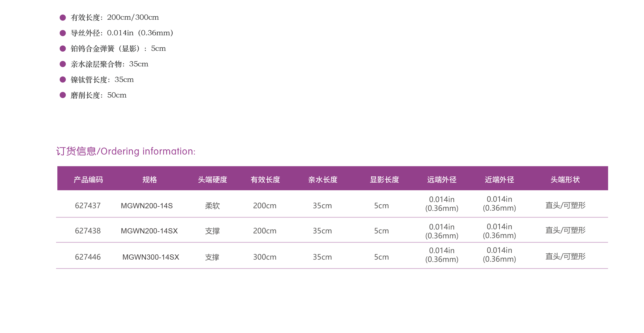Click the purple bullet beside 亲水涂层聚合物
Image resolution: width=644 pixels, height=333 pixels.
63,64
